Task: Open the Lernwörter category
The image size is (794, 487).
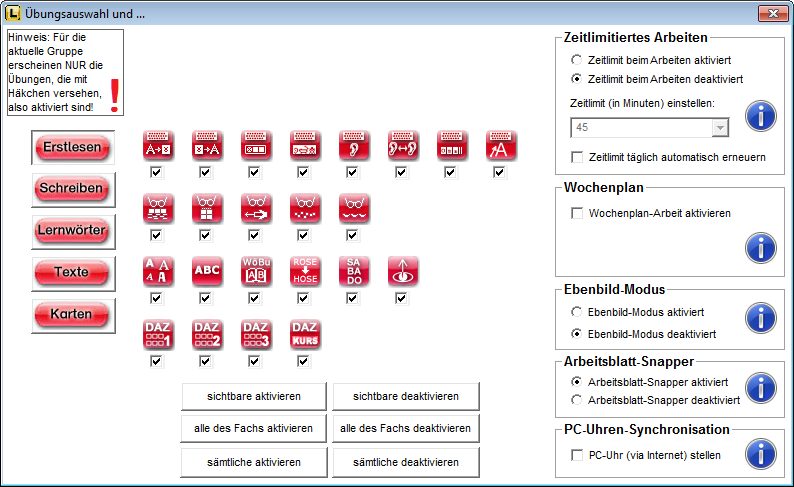Action: click(72, 230)
